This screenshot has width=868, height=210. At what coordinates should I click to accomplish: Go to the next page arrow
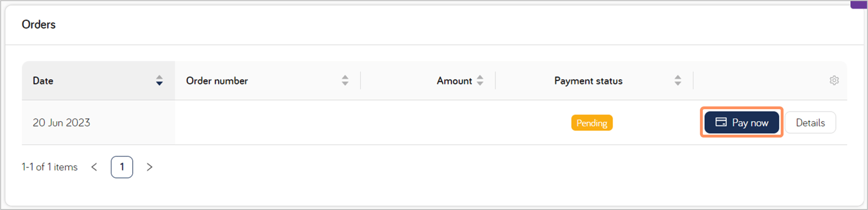coord(149,167)
